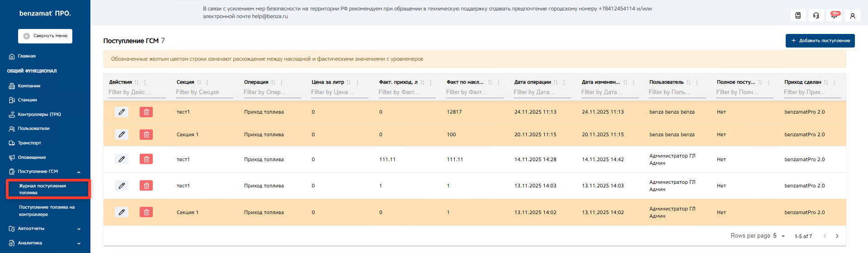The height and width of the screenshot is (253, 868).
Task: Click the Добавить поступление button
Action: pos(820,41)
